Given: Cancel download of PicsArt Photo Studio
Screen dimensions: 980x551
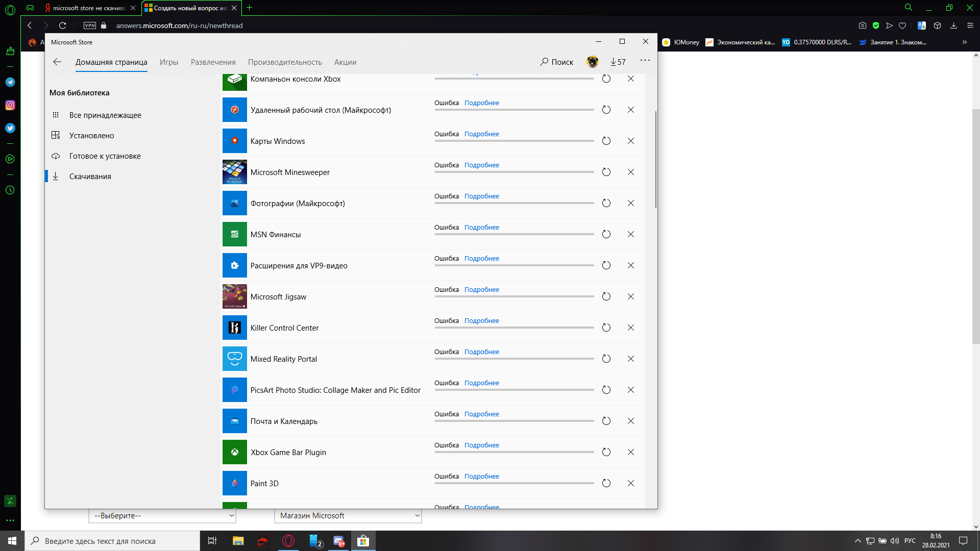Looking at the screenshot, I should (631, 390).
